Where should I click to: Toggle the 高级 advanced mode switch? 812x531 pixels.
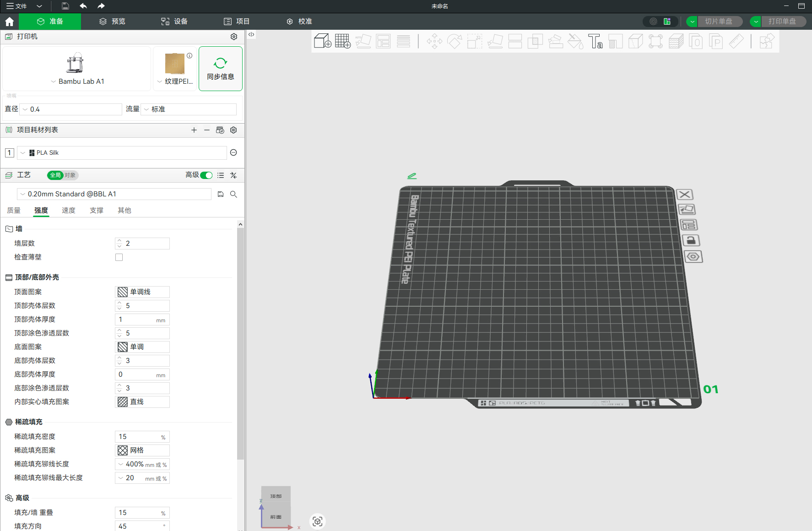[206, 175]
